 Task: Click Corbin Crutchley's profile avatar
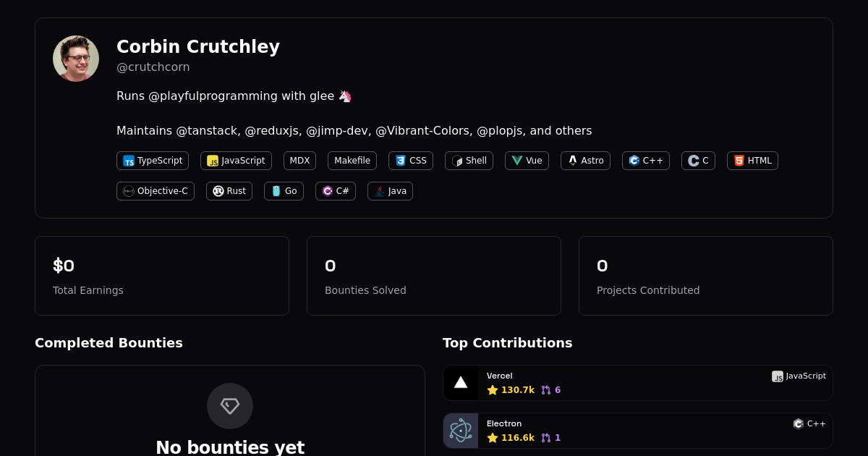76,59
